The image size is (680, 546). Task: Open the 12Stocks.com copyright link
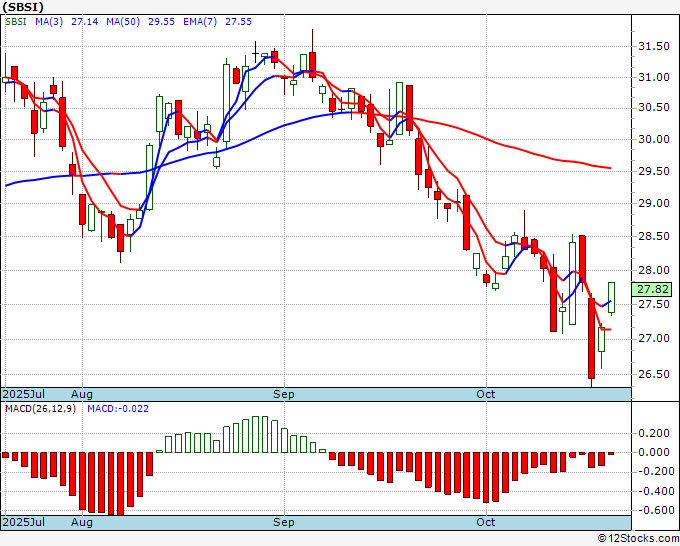coord(638,539)
